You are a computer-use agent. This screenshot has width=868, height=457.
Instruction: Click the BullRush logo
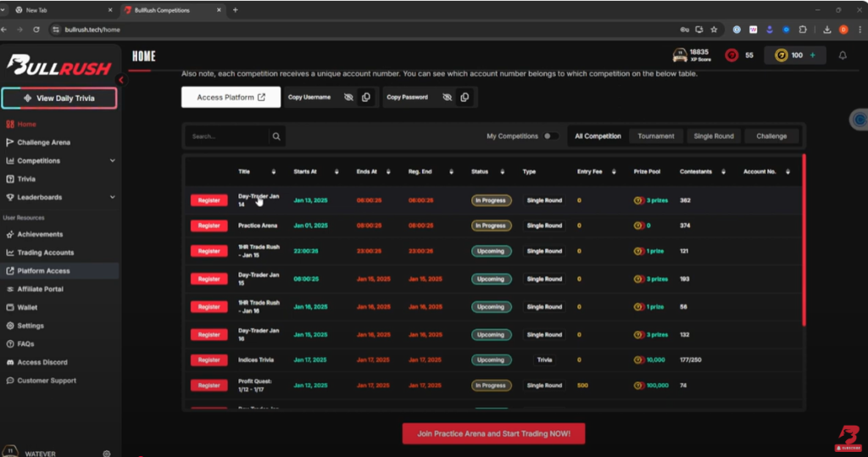click(x=59, y=65)
